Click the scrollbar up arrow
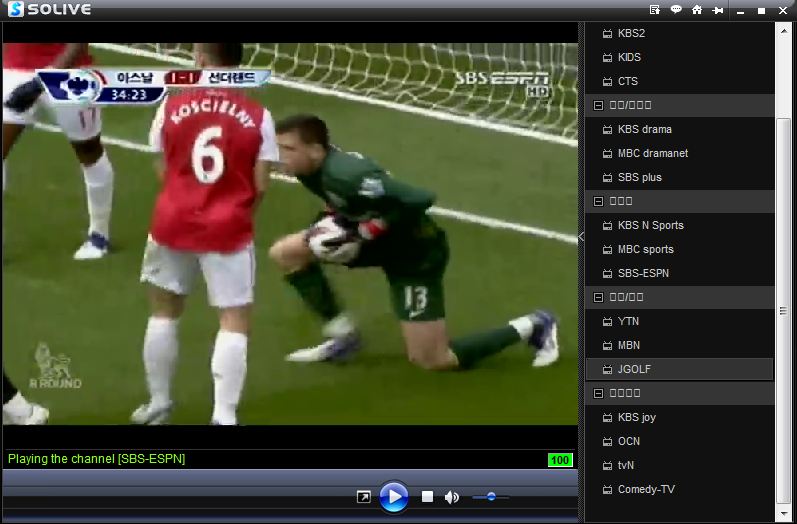This screenshot has width=797, height=524. coord(783,30)
